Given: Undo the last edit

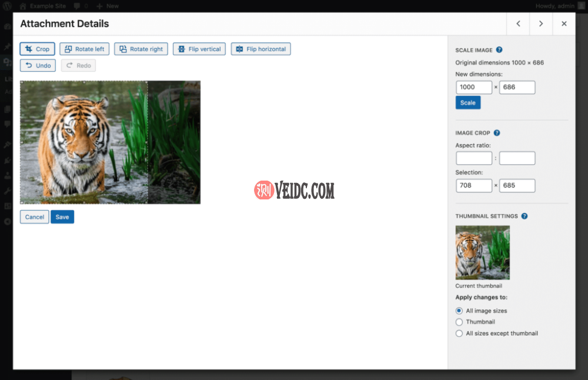Looking at the screenshot, I should pyautogui.click(x=38, y=65).
